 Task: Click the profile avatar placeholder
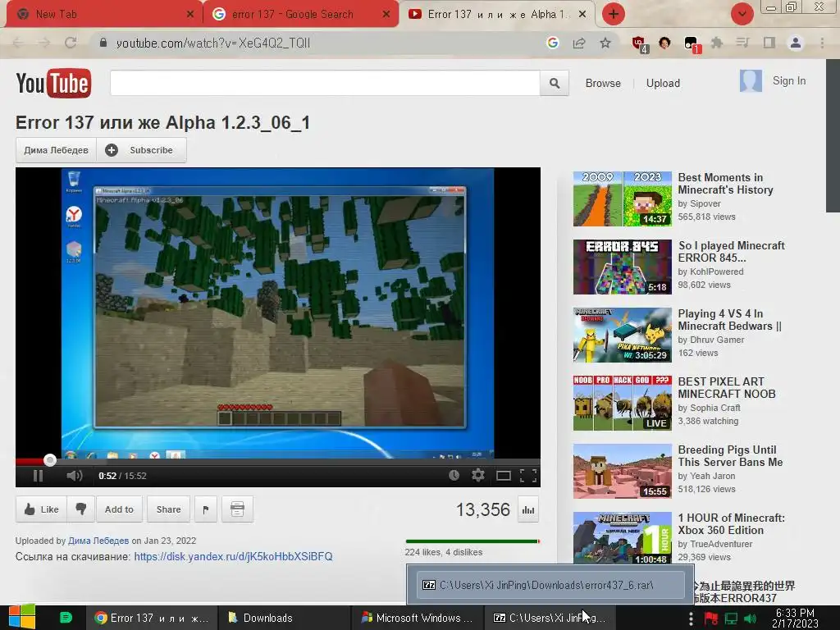click(751, 81)
